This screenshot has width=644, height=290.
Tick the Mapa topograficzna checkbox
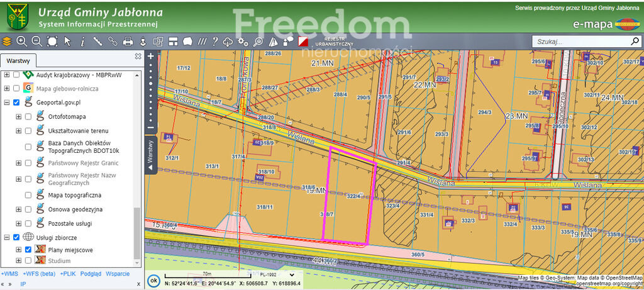(28, 195)
